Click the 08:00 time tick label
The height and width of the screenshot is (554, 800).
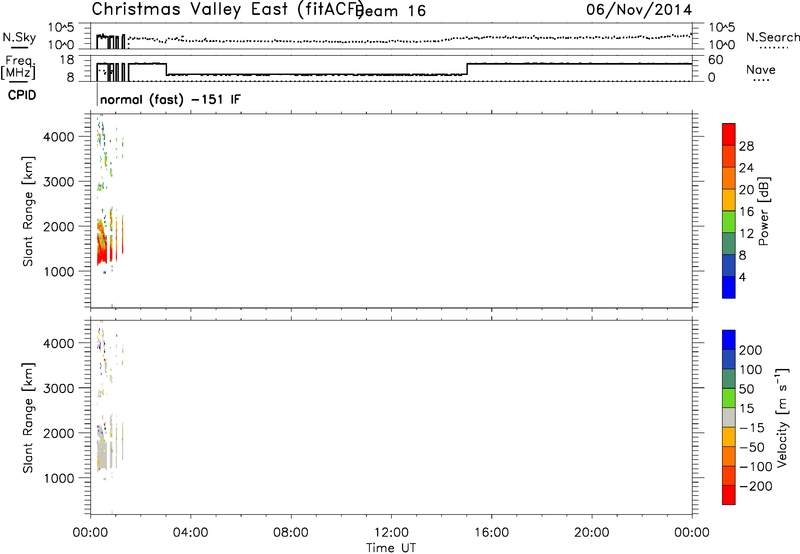290,533
